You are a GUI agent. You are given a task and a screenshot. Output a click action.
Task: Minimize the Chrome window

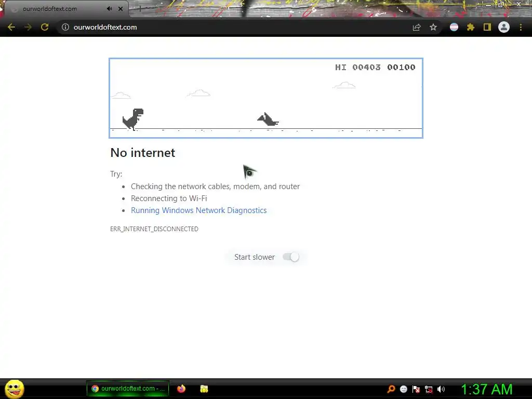[488, 5]
